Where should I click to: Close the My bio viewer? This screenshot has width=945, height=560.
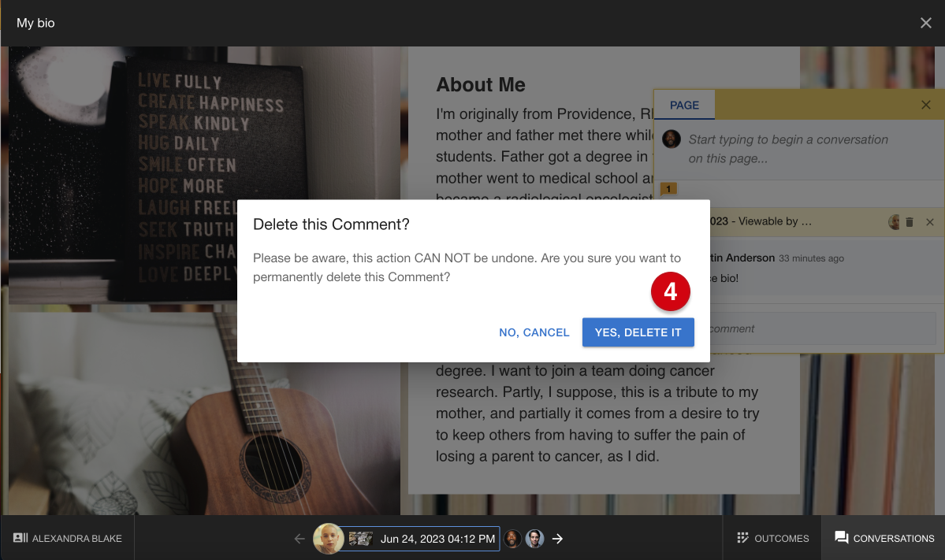click(x=926, y=23)
